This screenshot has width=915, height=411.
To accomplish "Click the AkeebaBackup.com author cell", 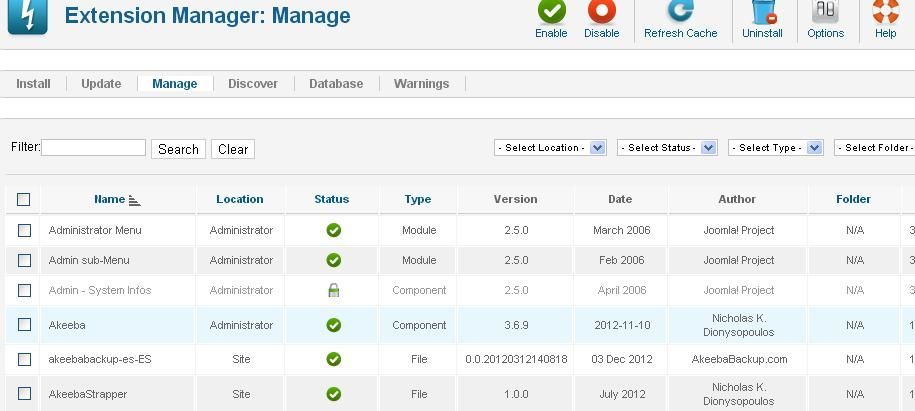I will click(x=739, y=359).
